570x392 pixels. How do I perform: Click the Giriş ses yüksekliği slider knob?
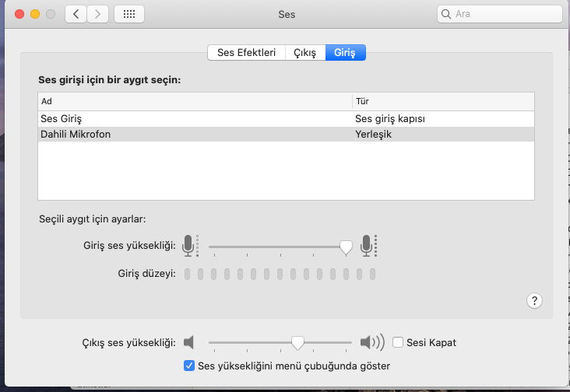(346, 247)
